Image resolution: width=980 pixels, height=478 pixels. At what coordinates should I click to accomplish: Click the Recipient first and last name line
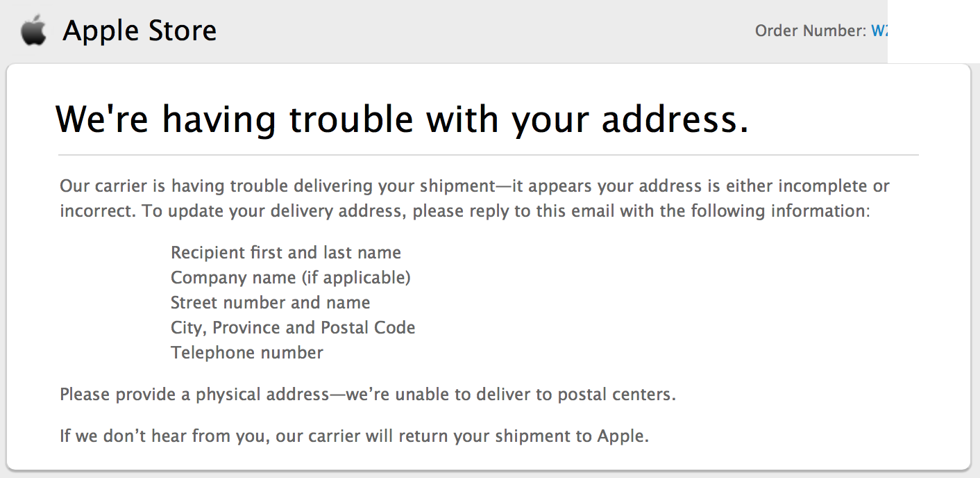pyautogui.click(x=286, y=252)
